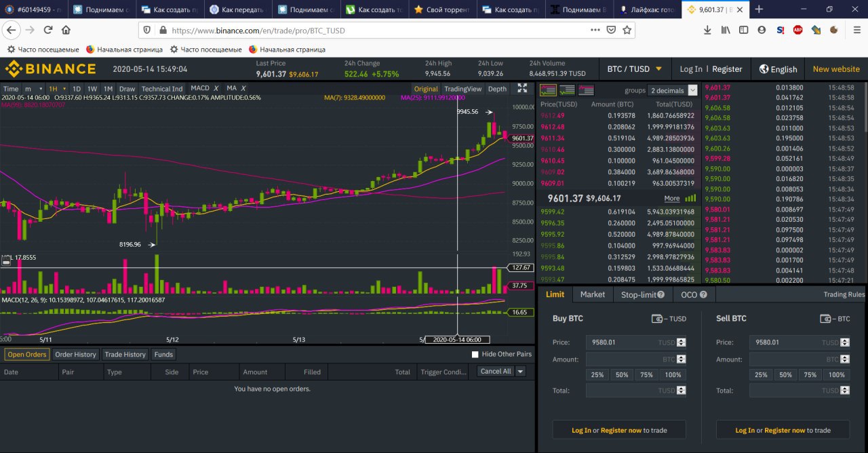Open Firefox library icon
868x453 pixels.
[726, 30]
